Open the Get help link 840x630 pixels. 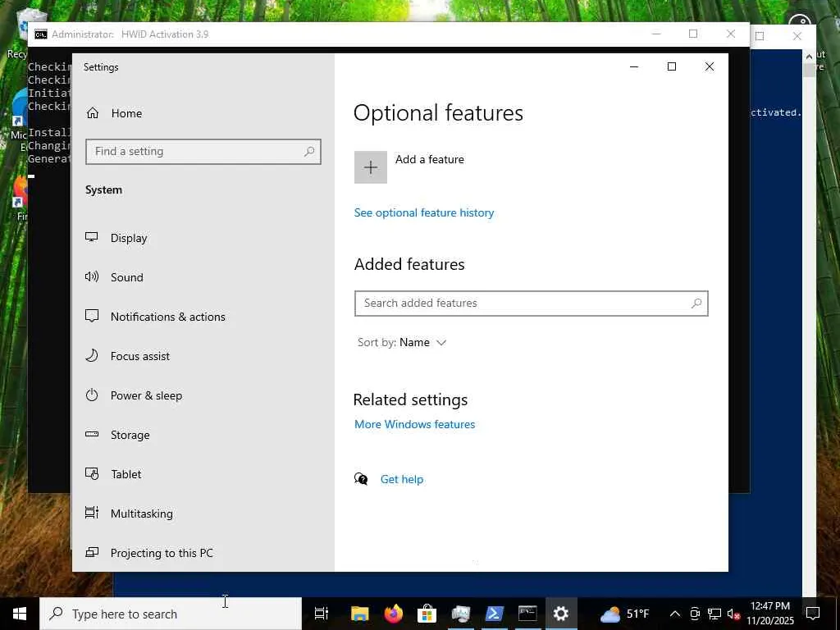point(402,479)
